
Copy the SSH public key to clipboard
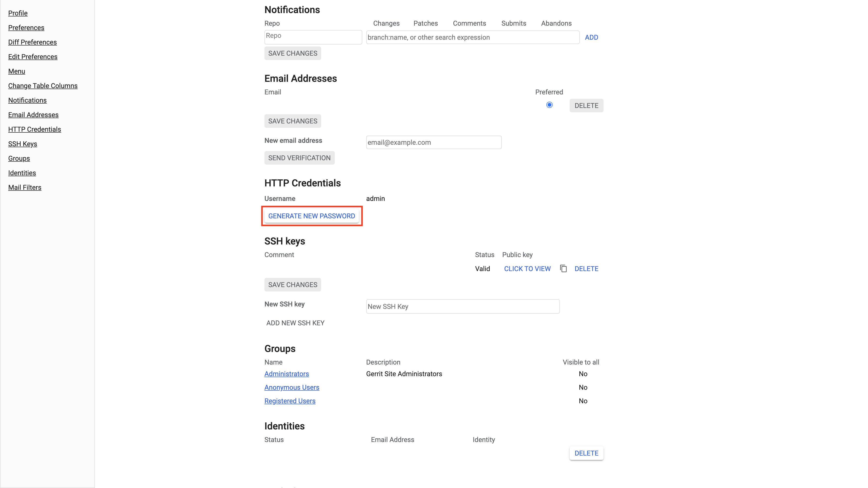pyautogui.click(x=563, y=268)
